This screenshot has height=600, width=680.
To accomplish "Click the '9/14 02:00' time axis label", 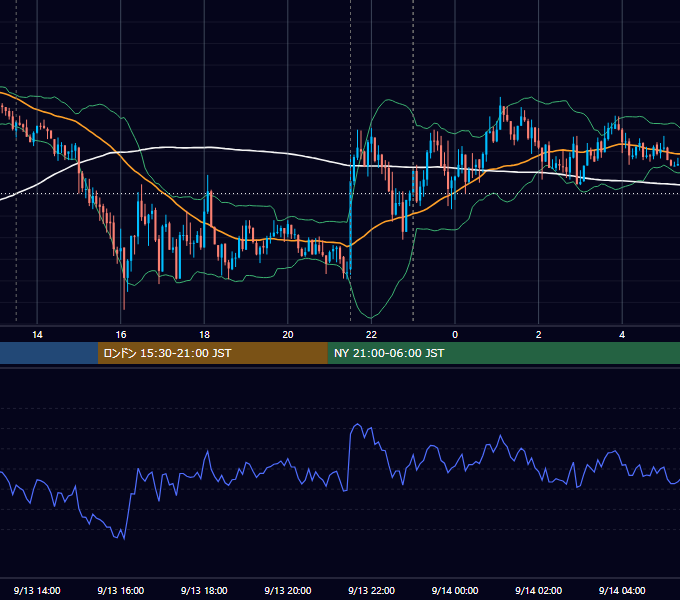I will click(x=539, y=590).
